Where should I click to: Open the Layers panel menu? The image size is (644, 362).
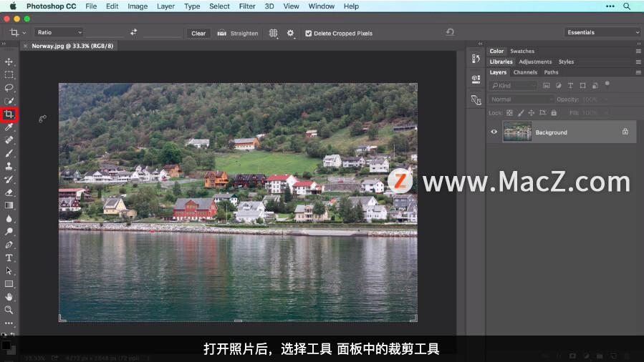pos(638,72)
